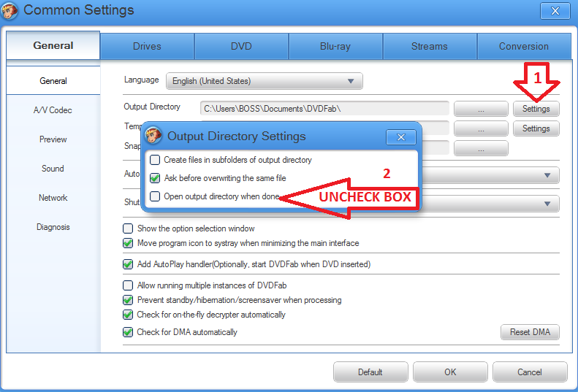Browse for Output Directory with ... button
This screenshot has width=578, height=392.
pos(481,109)
